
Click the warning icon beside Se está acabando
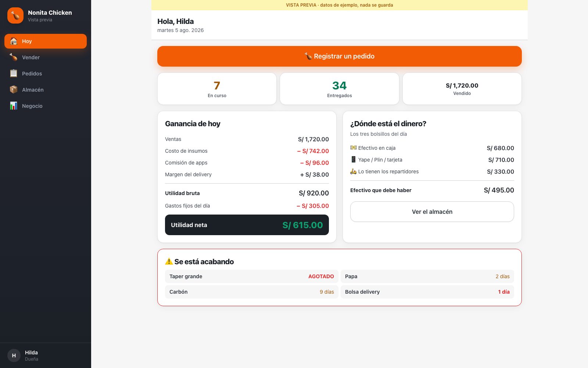(169, 262)
